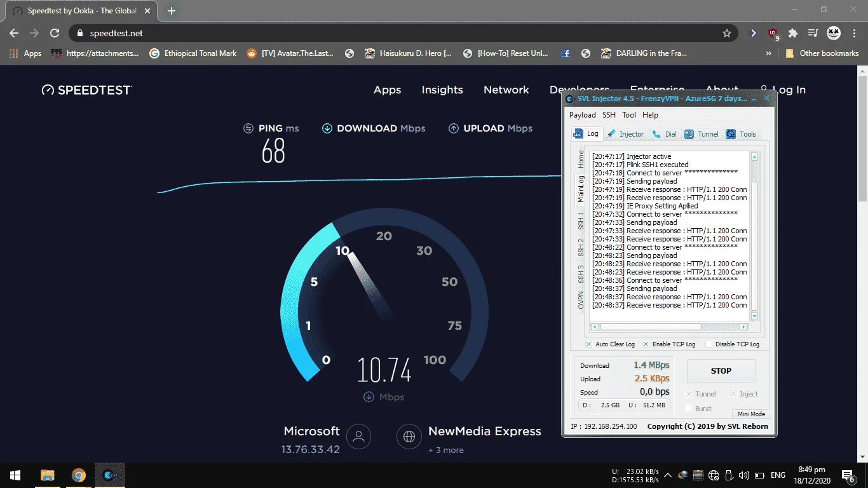
Task: Reload the speedtest.net page
Action: [x=55, y=33]
